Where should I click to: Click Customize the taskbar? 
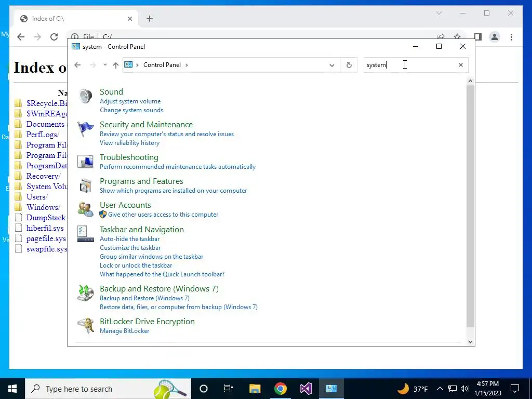pyautogui.click(x=130, y=248)
